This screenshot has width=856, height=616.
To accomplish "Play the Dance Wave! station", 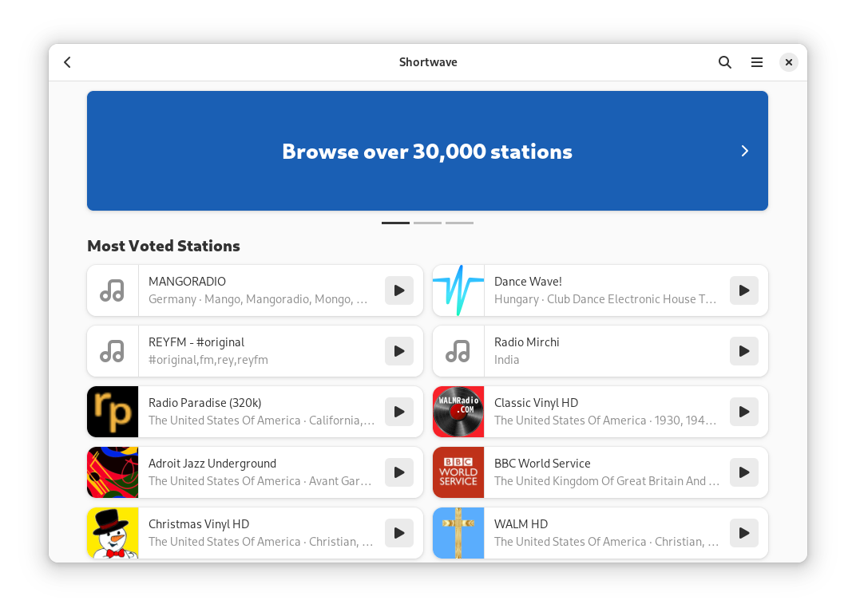I will click(x=743, y=290).
